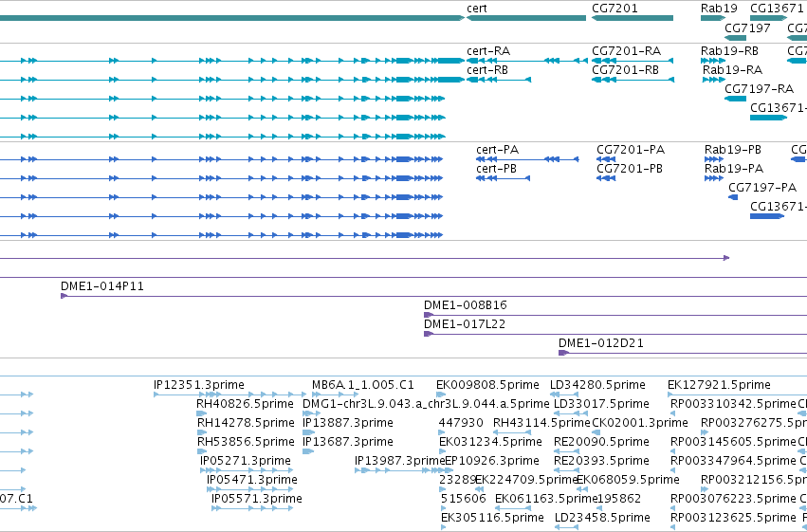The image size is (807, 532).
Task: Open the EST RP003347964.5prime
Action: point(733,462)
